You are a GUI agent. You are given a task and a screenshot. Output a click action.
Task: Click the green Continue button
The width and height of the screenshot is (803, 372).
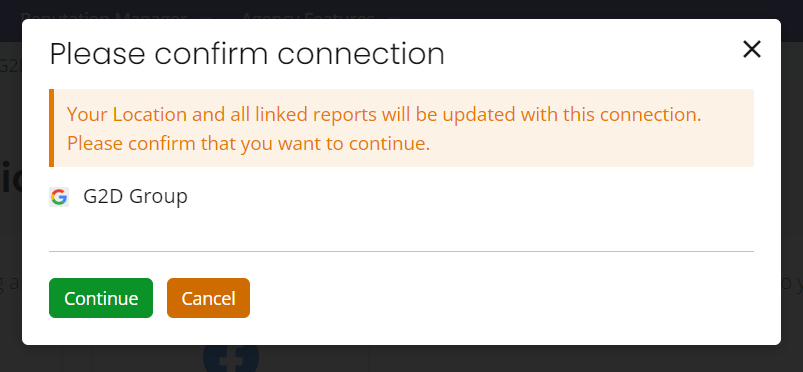(101, 298)
